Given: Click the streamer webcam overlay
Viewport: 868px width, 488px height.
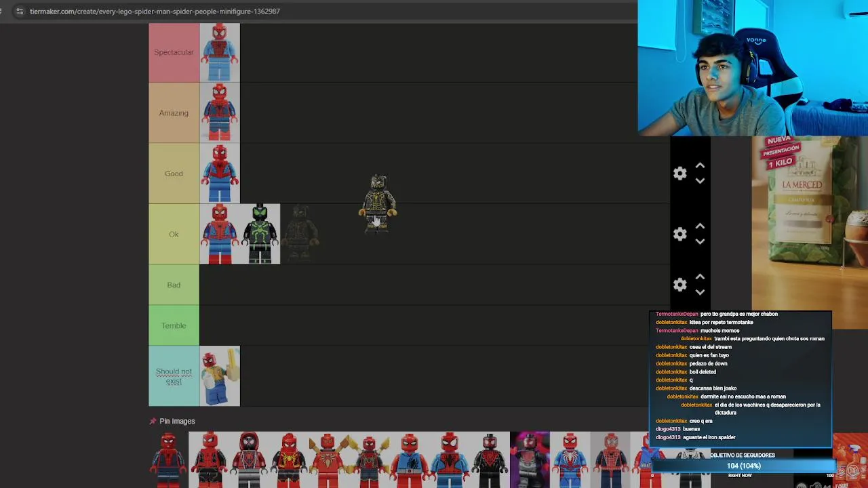Looking at the screenshot, I should pos(753,68).
